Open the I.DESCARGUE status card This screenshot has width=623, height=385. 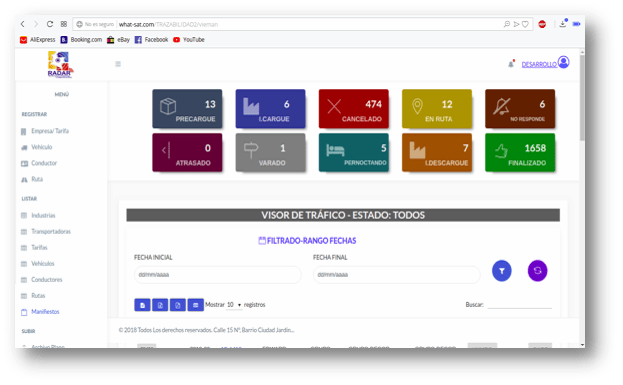click(437, 153)
